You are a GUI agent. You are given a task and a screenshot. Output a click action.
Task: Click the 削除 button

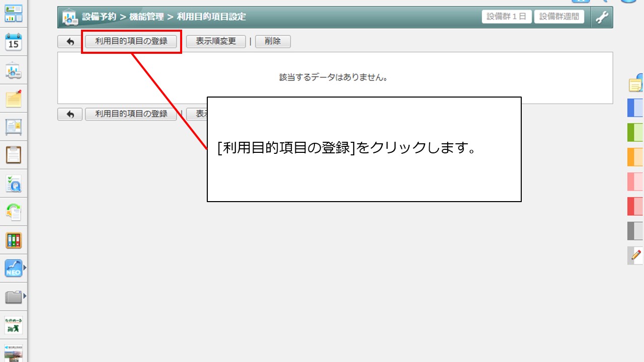point(273,42)
